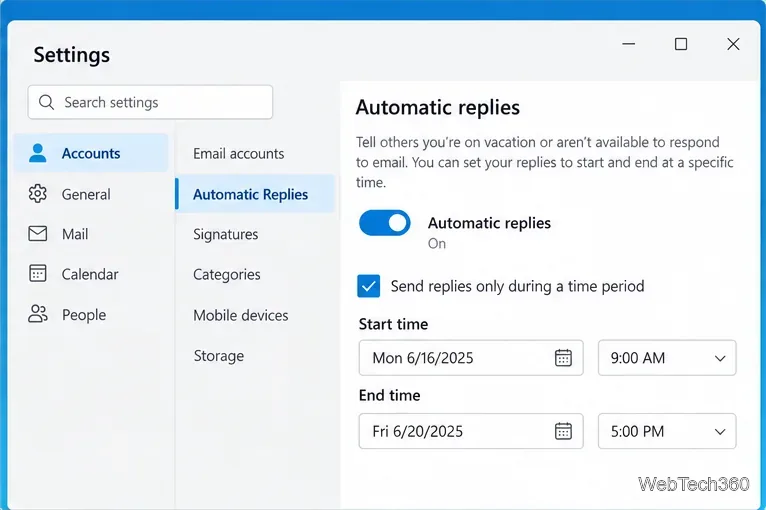Screen dimensions: 766x510
Task: Click the Search settings field
Action: [150, 102]
